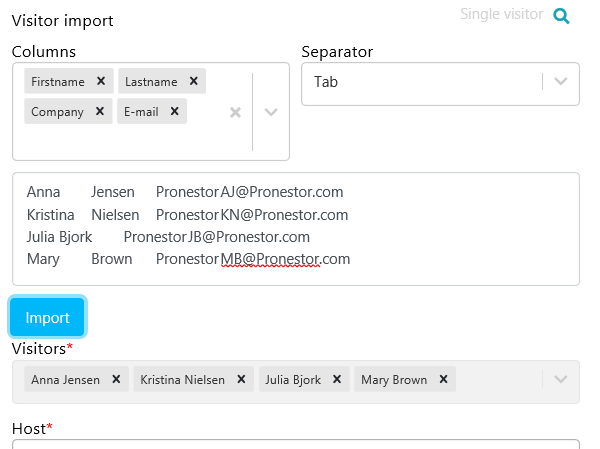Remove the Firstname column tag

click(x=101, y=82)
